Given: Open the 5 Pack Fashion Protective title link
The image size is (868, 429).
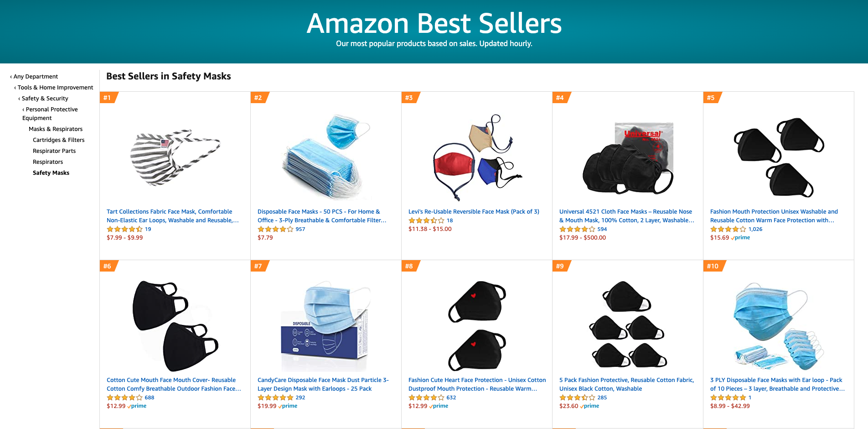Looking at the screenshot, I should click(x=627, y=384).
